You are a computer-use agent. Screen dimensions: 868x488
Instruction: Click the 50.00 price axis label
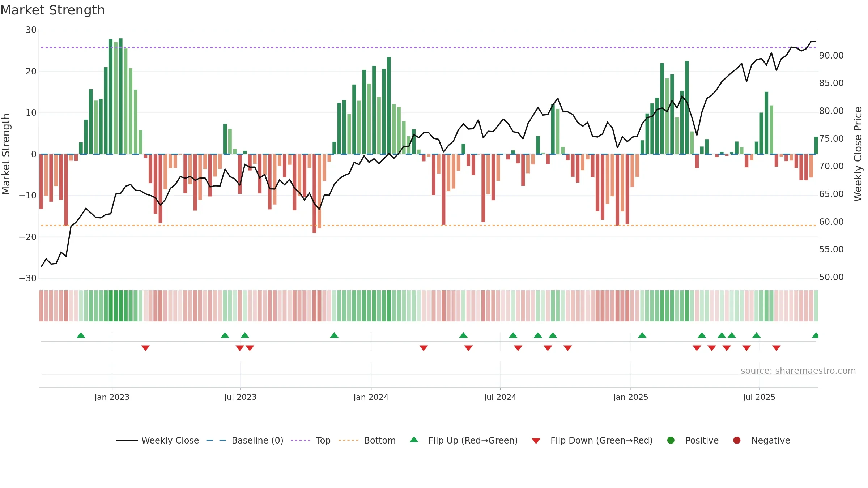pos(831,277)
